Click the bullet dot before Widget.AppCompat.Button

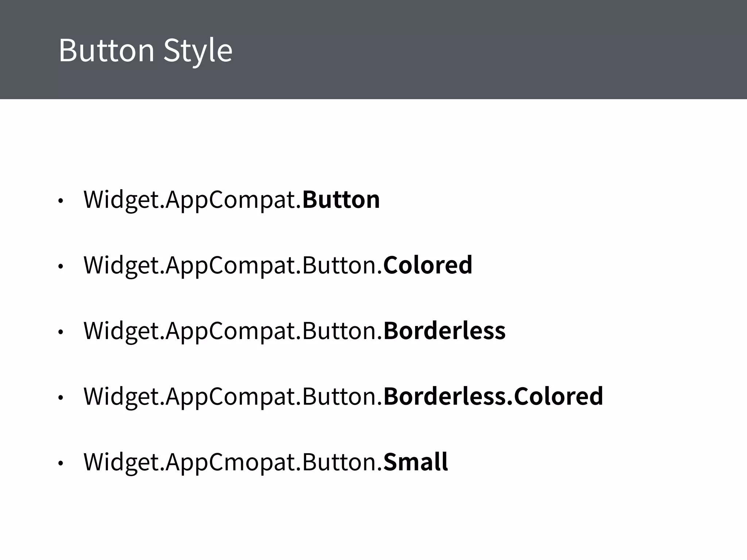(x=61, y=201)
